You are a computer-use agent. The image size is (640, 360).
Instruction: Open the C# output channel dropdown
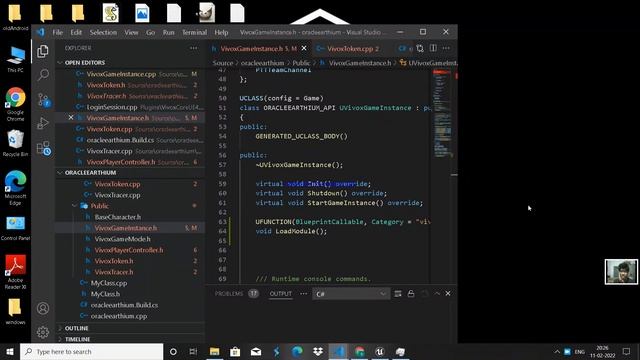350,293
